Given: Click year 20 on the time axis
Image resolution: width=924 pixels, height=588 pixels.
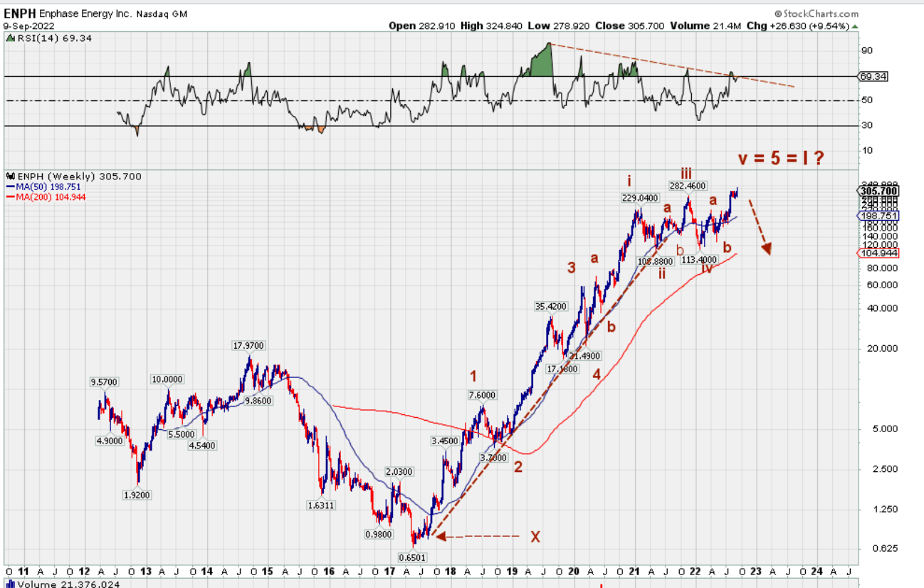Looking at the screenshot, I should pos(574,572).
